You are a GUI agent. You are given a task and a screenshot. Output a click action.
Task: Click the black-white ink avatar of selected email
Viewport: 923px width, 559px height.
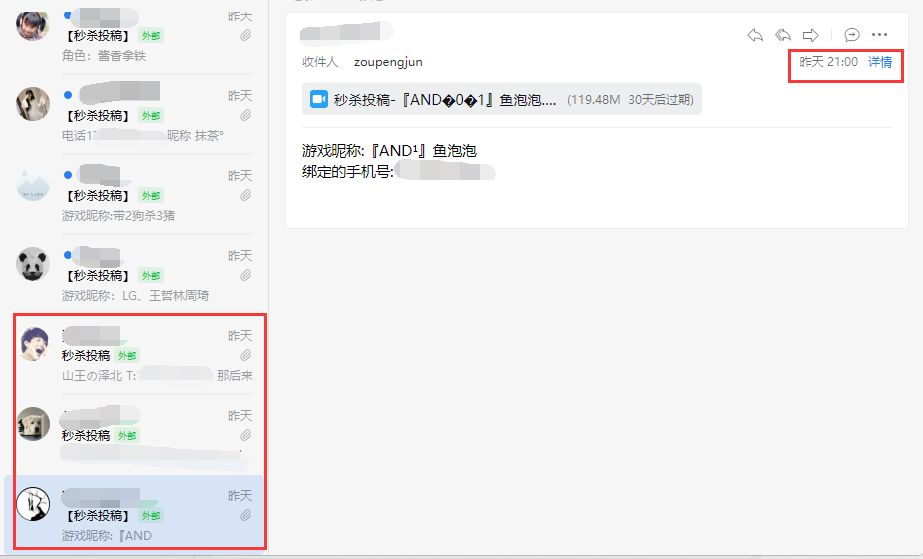click(33, 504)
